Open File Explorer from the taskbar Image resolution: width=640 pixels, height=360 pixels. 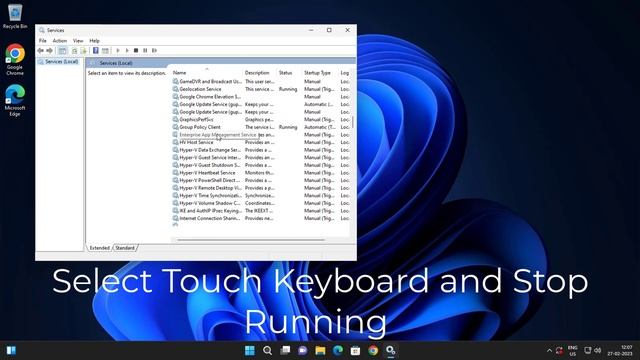320,350
